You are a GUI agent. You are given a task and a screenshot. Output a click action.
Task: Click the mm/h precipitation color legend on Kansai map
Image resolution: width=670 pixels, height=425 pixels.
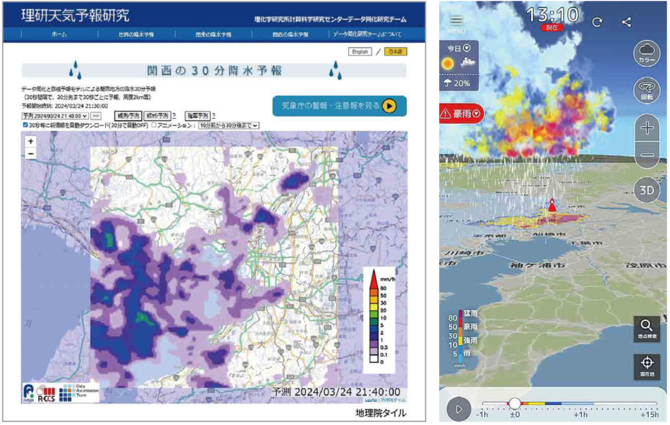[x=379, y=319]
